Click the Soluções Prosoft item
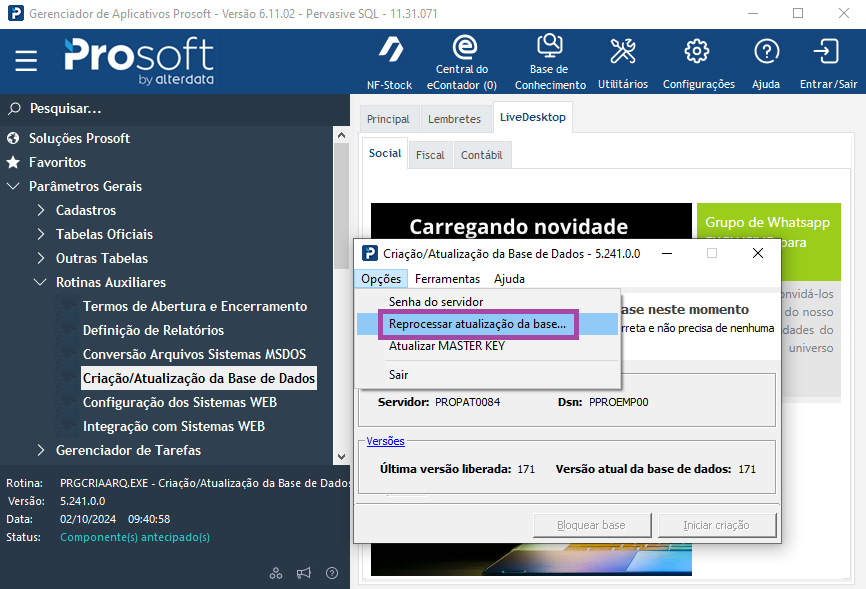866x589 pixels. (x=79, y=138)
